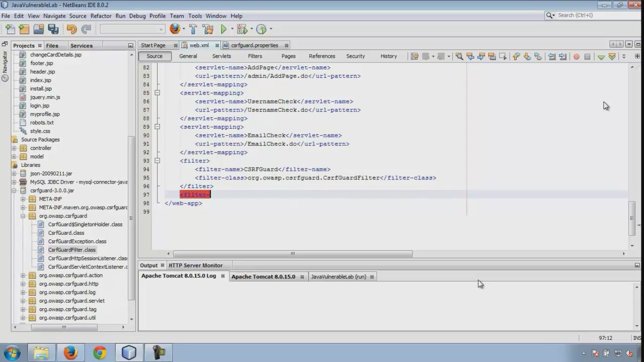Switch to csrfguard.properties editor tab
This screenshot has height=362, width=644.
tap(255, 45)
